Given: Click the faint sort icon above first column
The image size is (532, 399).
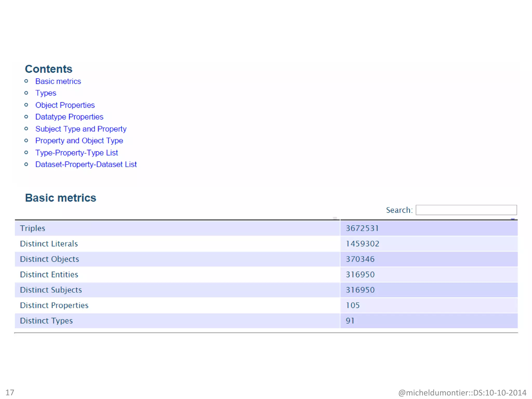Looking at the screenshot, I should [335, 218].
